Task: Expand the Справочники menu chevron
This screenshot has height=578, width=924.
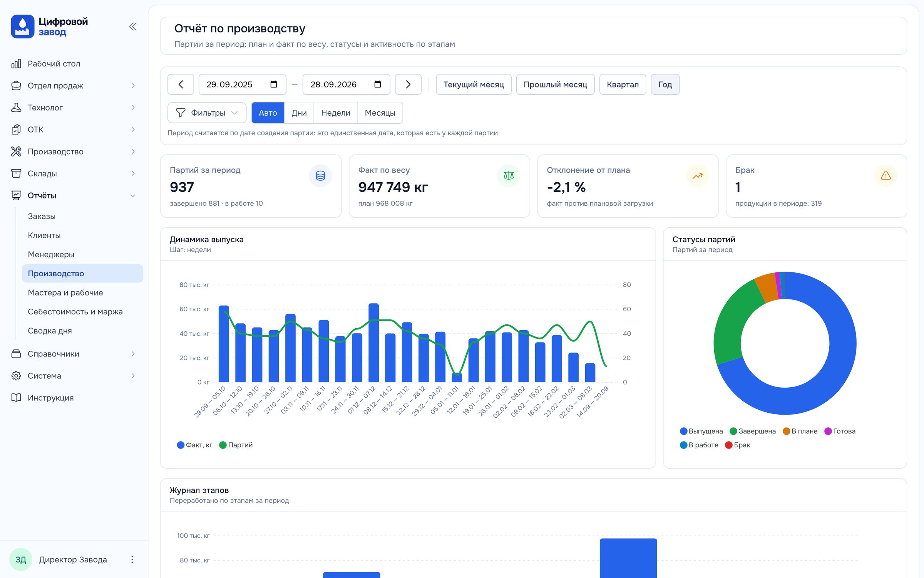Action: pyautogui.click(x=133, y=354)
